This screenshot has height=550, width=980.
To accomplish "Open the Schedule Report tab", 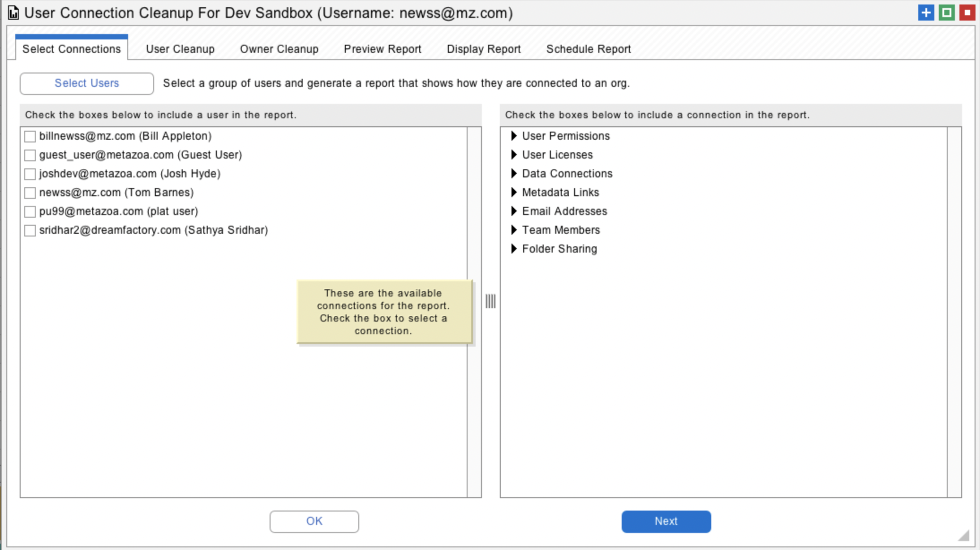I will coord(588,49).
